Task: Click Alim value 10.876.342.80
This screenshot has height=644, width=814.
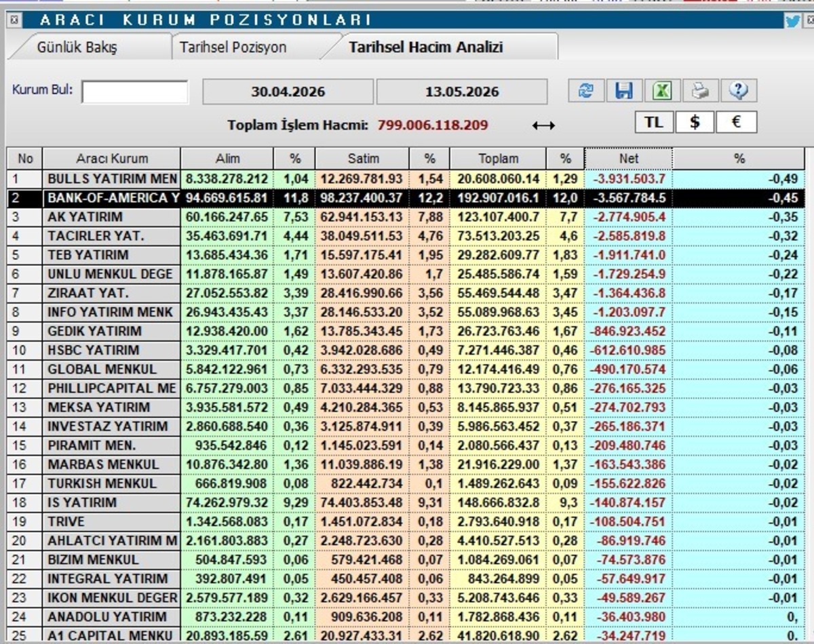Action: tap(227, 464)
